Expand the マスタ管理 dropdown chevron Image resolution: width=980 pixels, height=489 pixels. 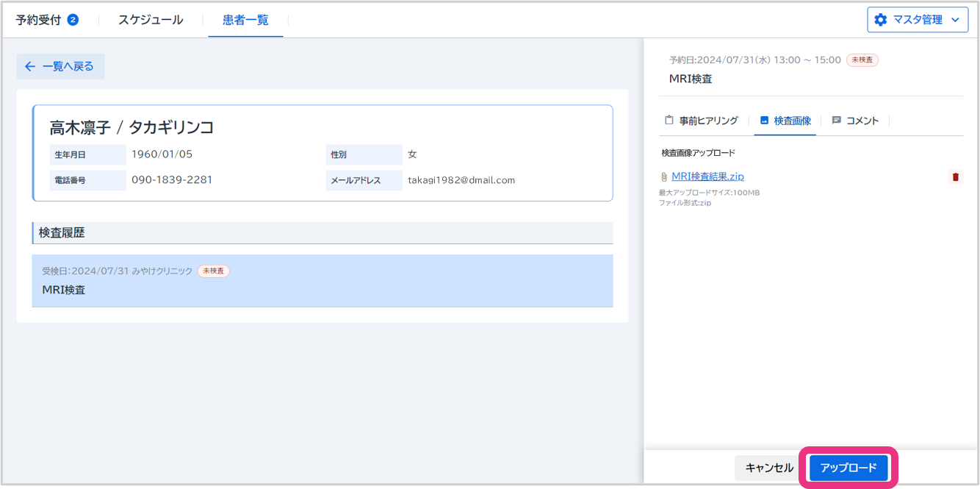click(955, 20)
